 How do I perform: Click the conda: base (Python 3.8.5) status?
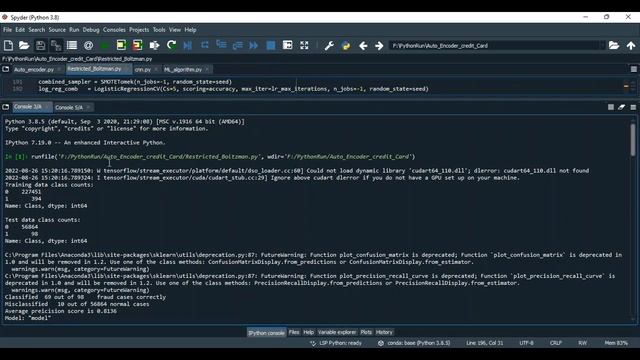tap(414, 343)
